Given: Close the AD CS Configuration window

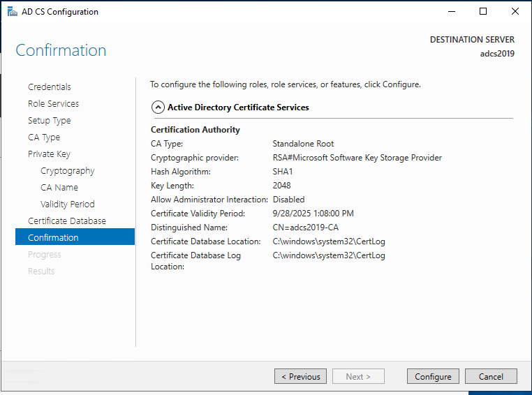Looking at the screenshot, I should [515, 12].
